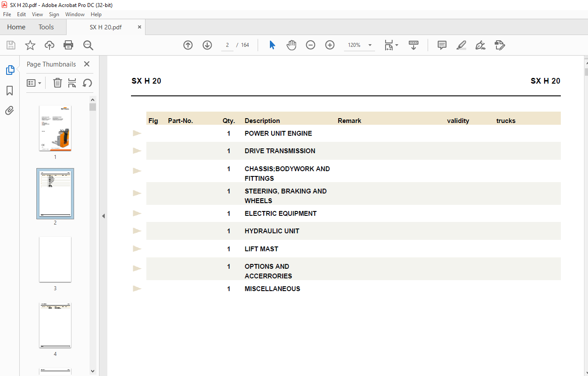This screenshot has width=588, height=376.
Task: Close the SX H 20.pdf tab
Action: coord(140,27)
